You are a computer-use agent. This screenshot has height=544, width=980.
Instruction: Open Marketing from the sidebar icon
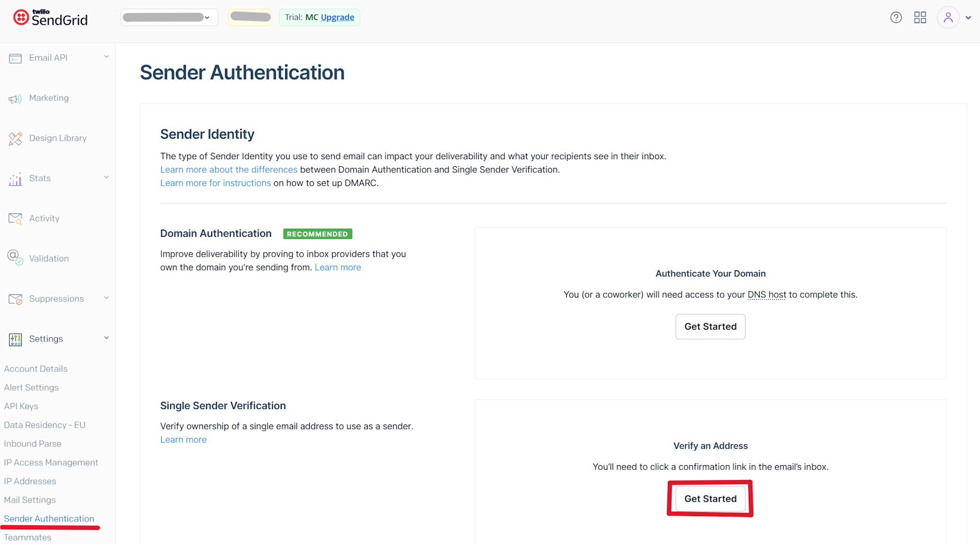pyautogui.click(x=15, y=98)
